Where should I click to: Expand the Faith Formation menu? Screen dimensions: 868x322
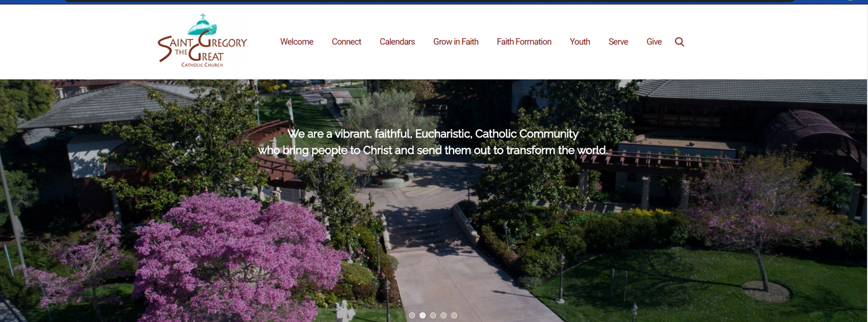pyautogui.click(x=524, y=42)
